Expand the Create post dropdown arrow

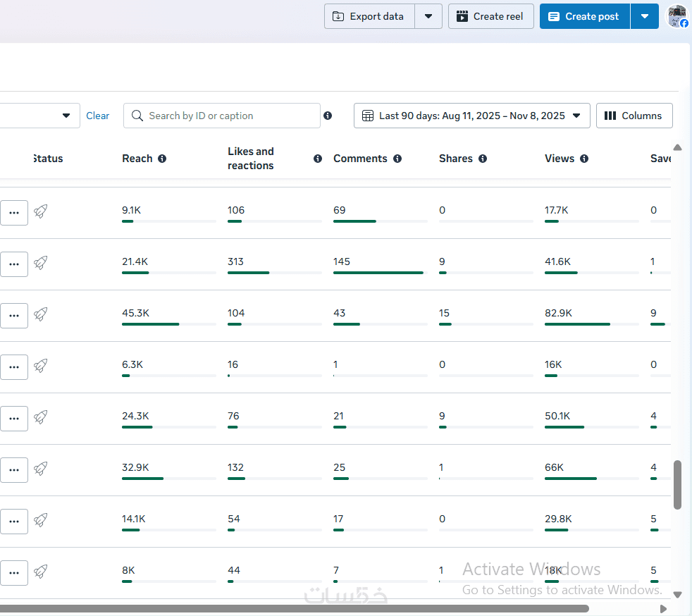[x=645, y=16]
